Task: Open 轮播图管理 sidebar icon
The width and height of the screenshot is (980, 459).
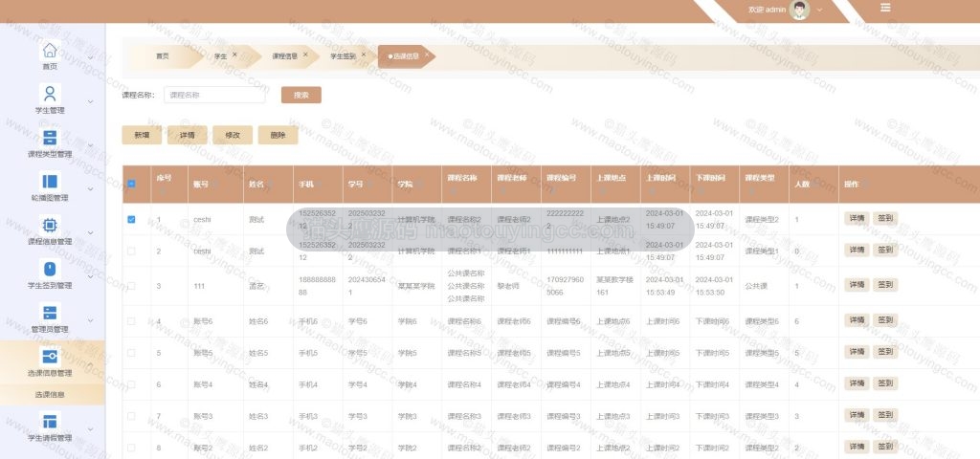Action: coord(50,181)
